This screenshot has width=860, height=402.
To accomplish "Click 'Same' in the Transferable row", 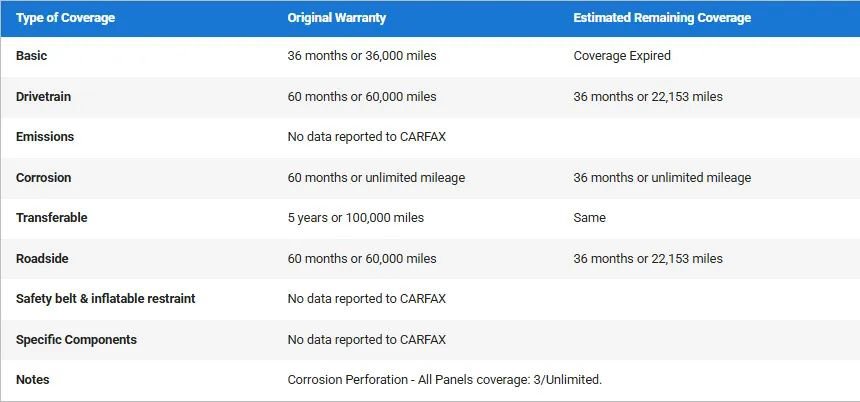I will [x=589, y=218].
